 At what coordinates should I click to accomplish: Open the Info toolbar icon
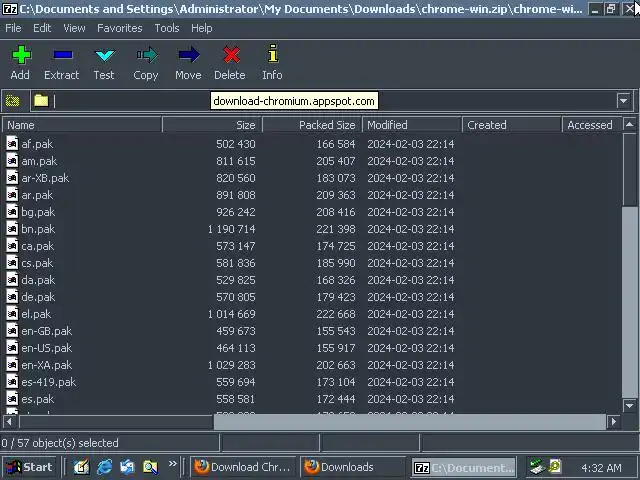273,54
